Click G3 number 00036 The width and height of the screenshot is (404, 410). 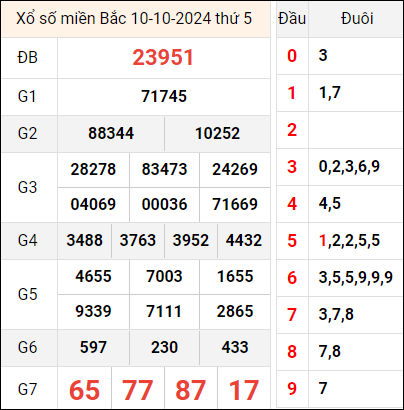point(164,204)
